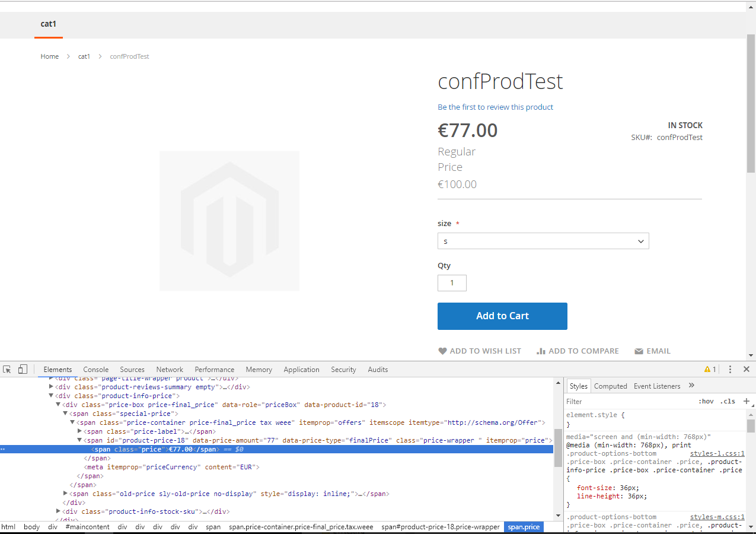Select #maincontent in the DOM path

[x=88, y=527]
